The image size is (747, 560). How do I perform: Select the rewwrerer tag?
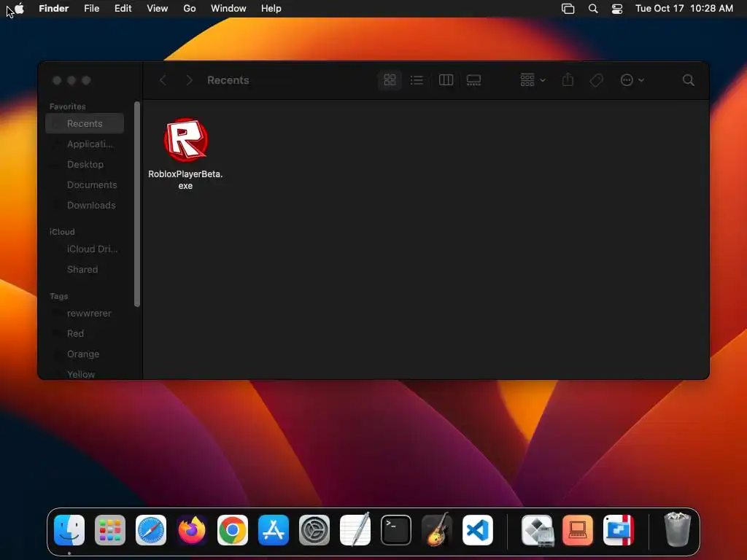[85, 314]
